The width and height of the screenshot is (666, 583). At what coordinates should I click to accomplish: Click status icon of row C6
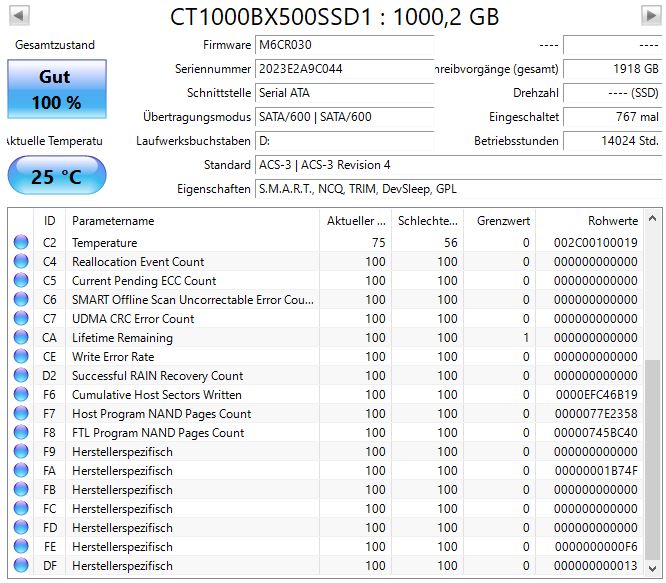pos(21,299)
